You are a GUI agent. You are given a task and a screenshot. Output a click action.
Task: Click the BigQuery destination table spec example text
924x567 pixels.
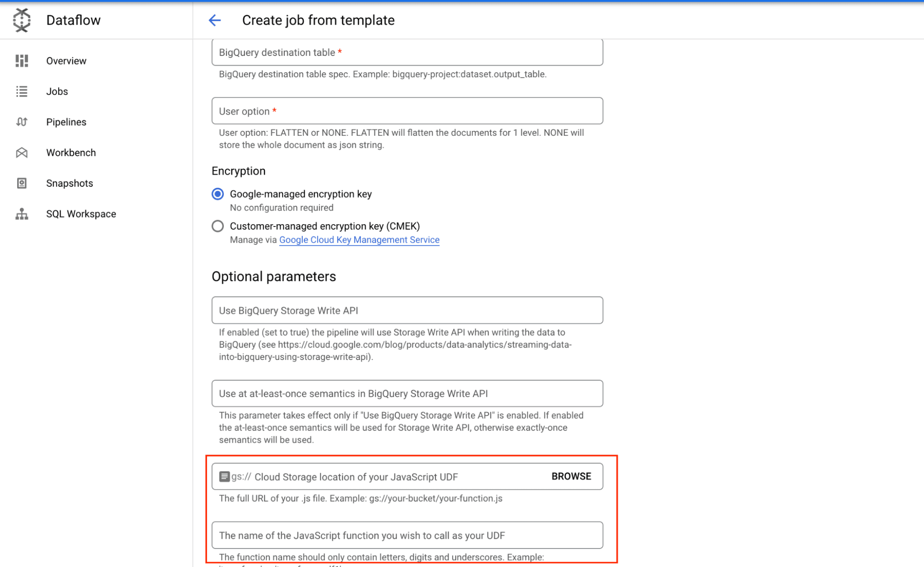click(383, 74)
